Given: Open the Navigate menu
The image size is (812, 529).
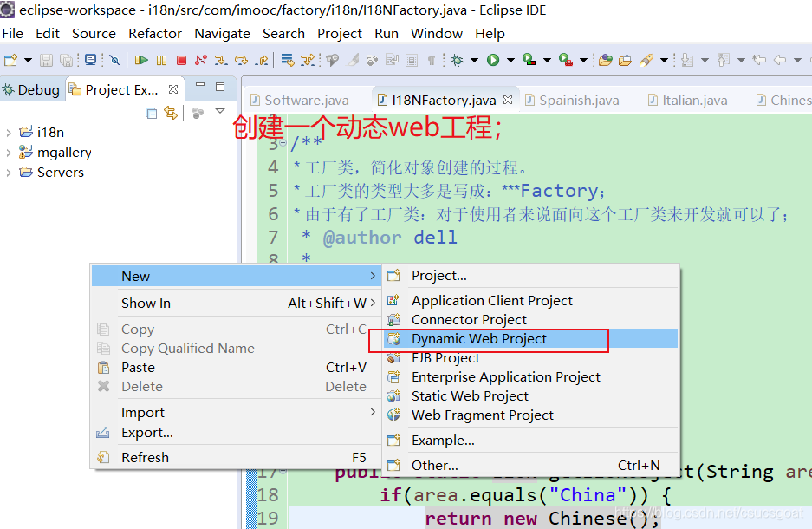Looking at the screenshot, I should coord(222,34).
